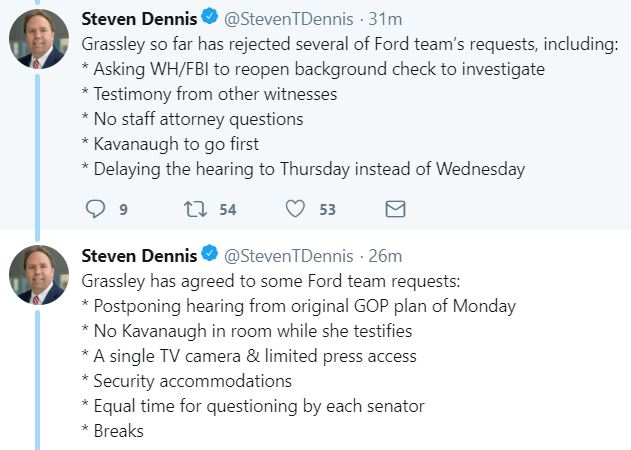Click @StevenTDennis handle on second tweet

[289, 256]
